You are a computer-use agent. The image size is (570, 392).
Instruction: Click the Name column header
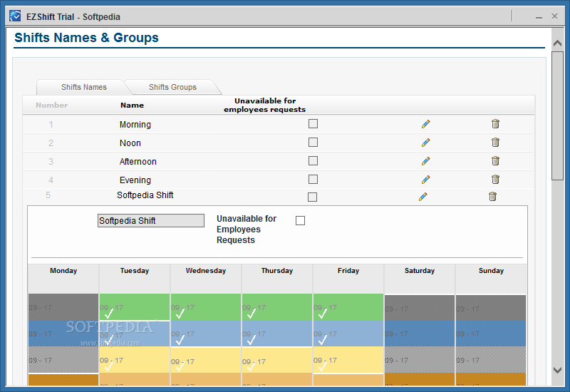point(132,105)
